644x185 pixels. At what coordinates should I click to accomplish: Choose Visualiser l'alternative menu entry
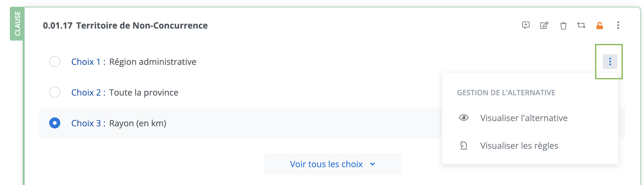click(524, 118)
